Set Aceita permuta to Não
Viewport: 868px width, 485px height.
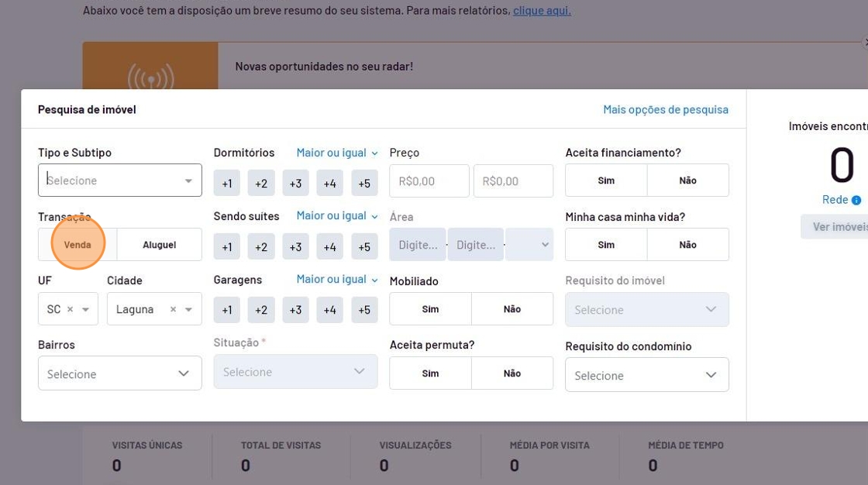coord(511,373)
